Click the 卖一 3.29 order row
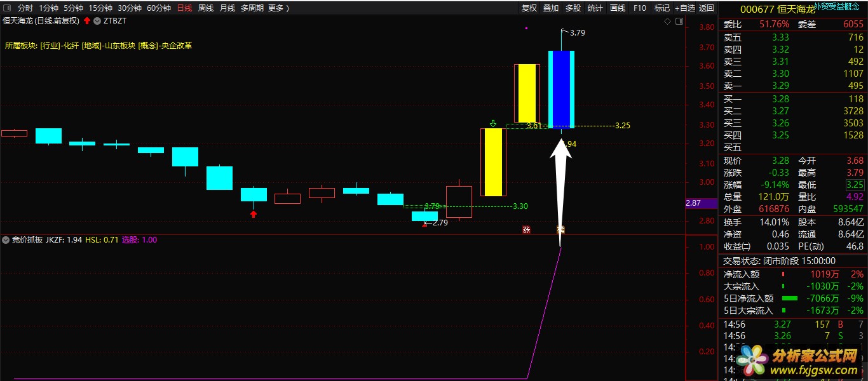Screen dimensions: 868x381 click(x=793, y=86)
